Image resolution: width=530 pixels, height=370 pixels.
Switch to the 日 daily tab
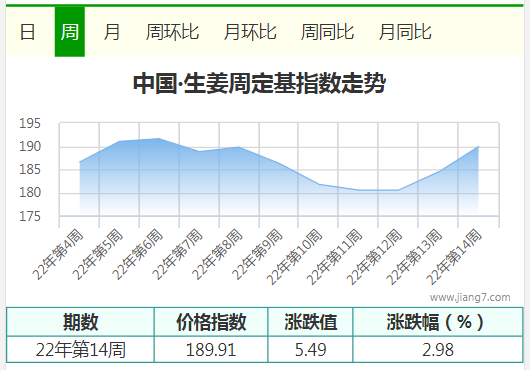click(27, 32)
